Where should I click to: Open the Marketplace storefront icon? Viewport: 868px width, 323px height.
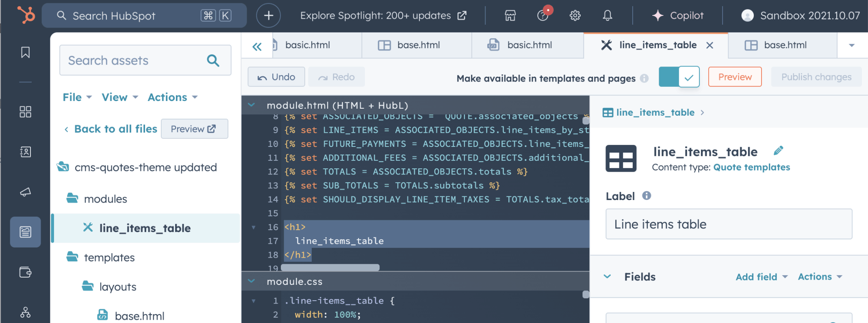click(510, 15)
